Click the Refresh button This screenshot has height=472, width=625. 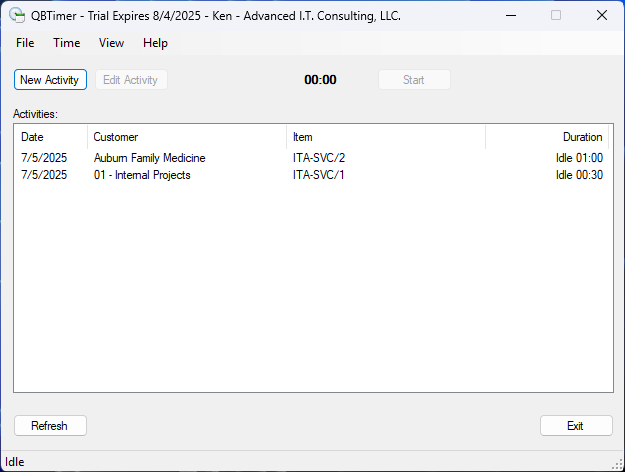(50, 426)
